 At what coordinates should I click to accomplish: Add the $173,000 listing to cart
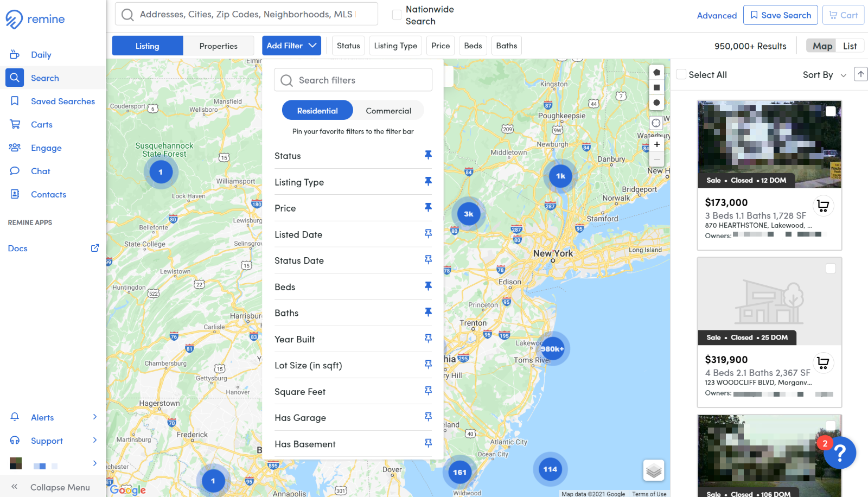click(x=823, y=206)
